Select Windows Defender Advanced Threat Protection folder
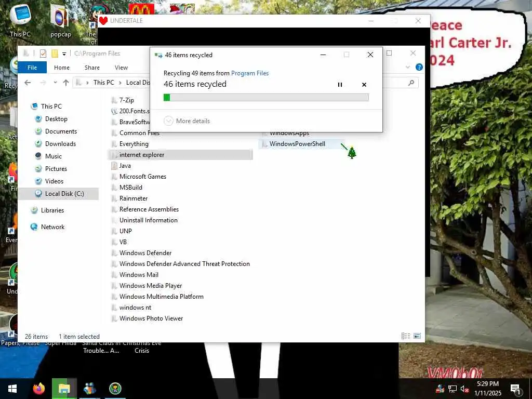This screenshot has width=532, height=399. [184, 263]
